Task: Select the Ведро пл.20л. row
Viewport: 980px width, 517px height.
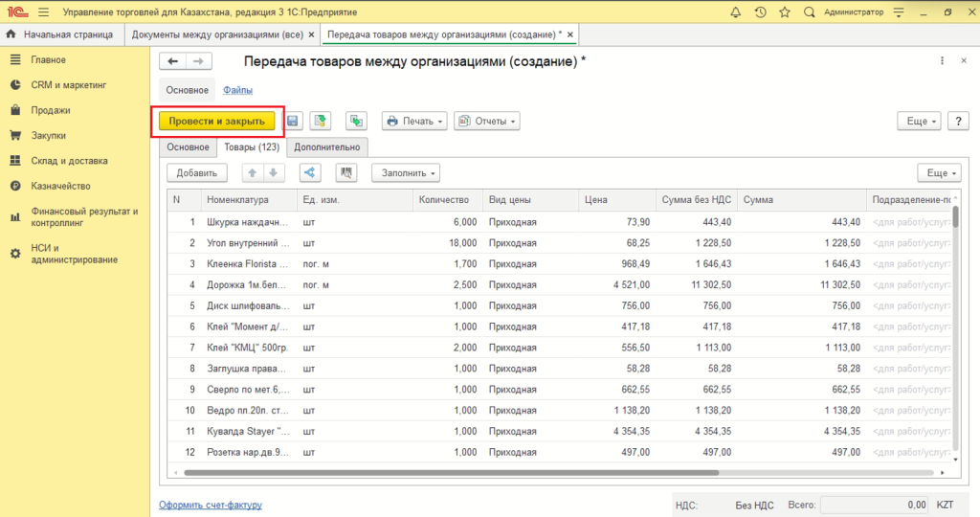Action: point(559,411)
